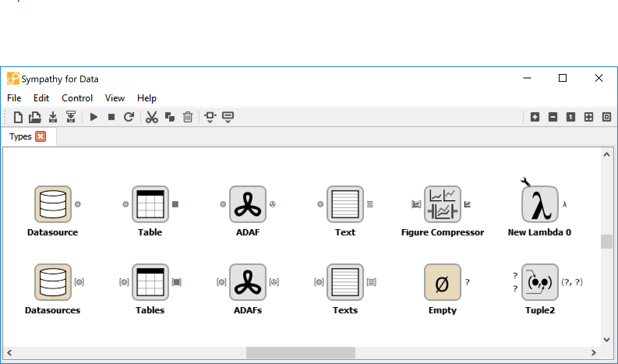Click the vertical scrollbar down arrow

click(x=607, y=339)
